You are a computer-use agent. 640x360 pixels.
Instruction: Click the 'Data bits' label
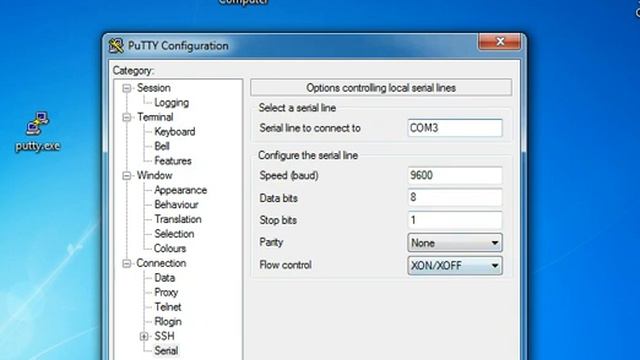point(278,198)
